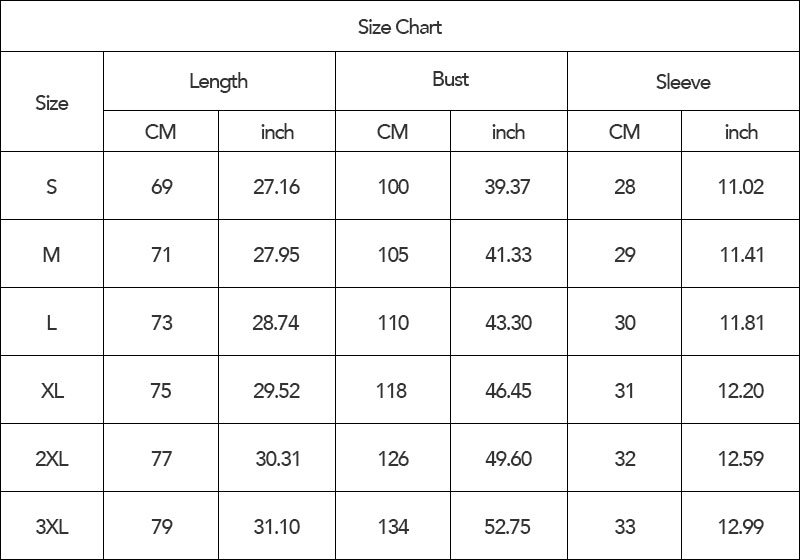Image resolution: width=800 pixels, height=560 pixels.
Task: Click the 2XL size row label
Action: coord(52,458)
